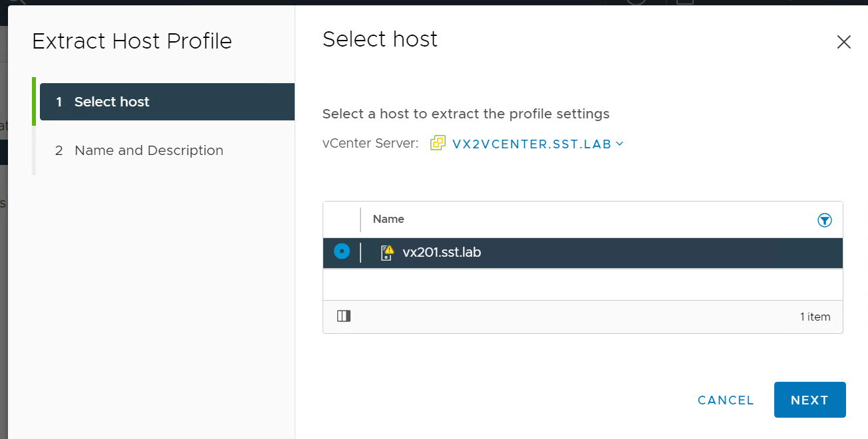Screen dimensions: 868x439
Task: Select the radio button for vx201.sst.lab
Action: [341, 251]
